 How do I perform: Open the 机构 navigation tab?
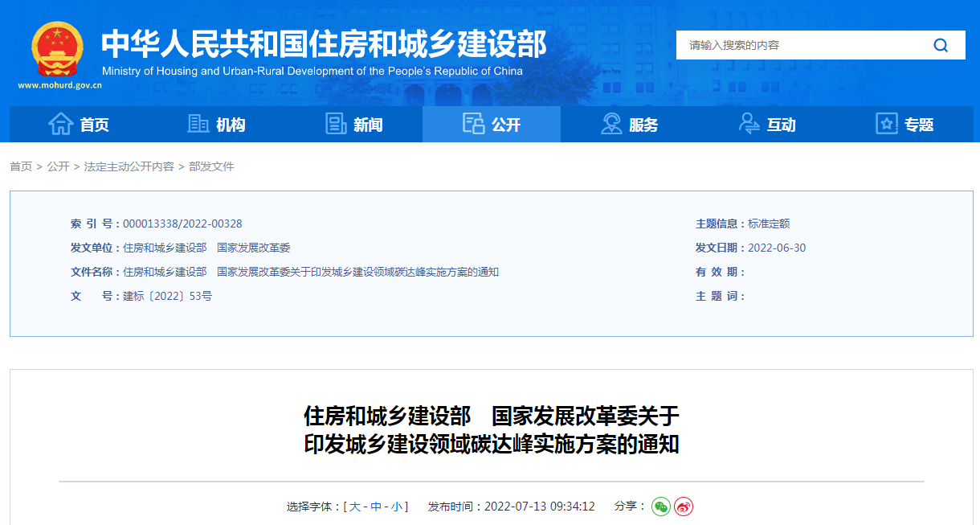pyautogui.click(x=216, y=124)
